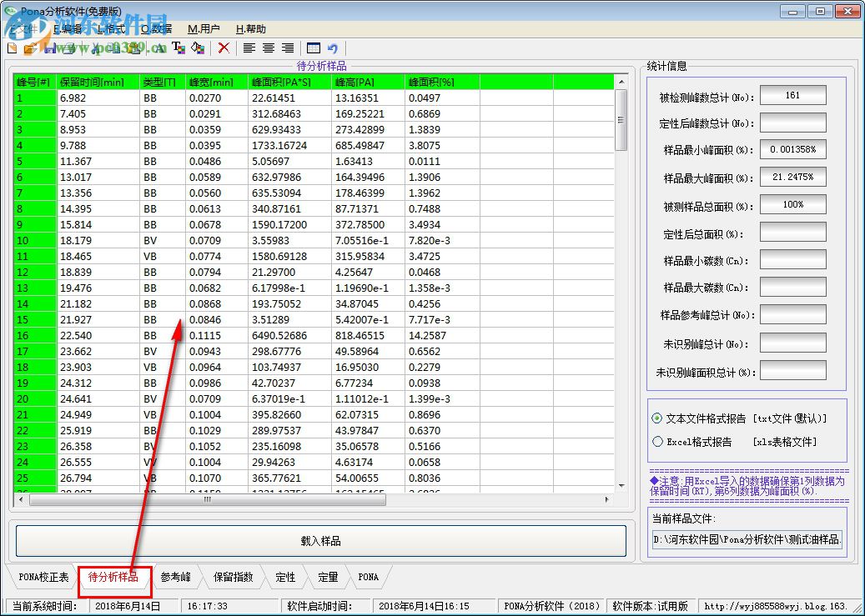Open the 帮助 menu

point(250,28)
